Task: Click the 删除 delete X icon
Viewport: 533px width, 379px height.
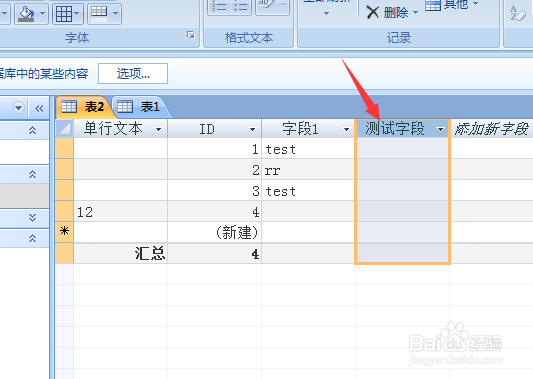Action: point(373,13)
